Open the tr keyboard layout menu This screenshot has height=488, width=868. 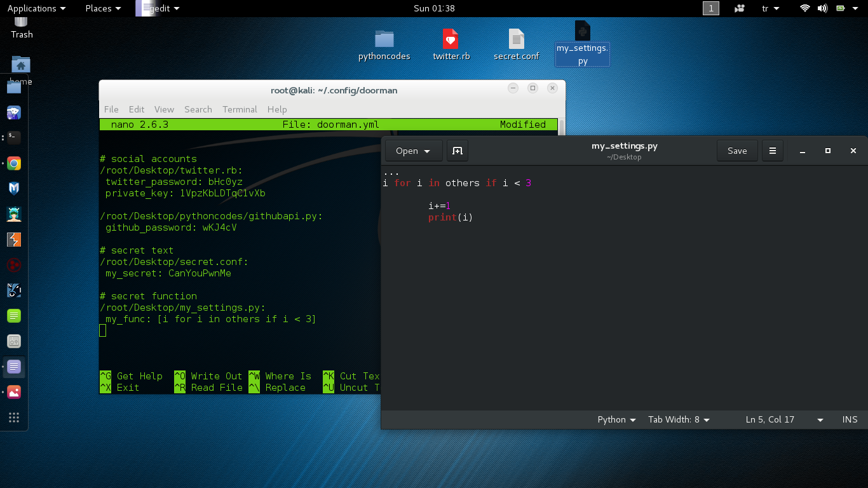pyautogui.click(x=770, y=8)
